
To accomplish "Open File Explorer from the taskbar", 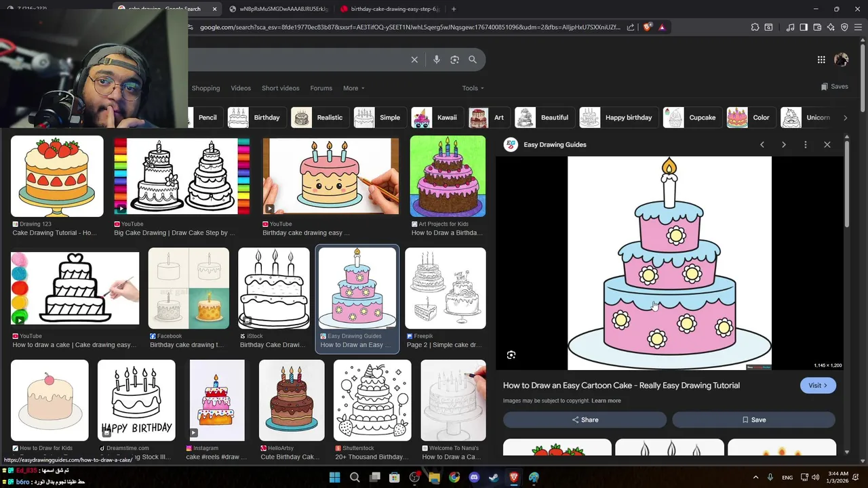I will [x=434, y=477].
